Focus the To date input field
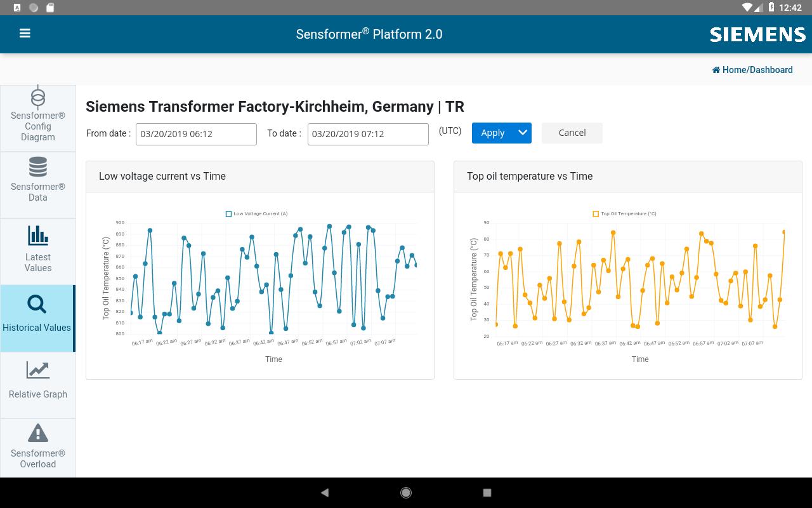This screenshot has width=812, height=508. [368, 134]
